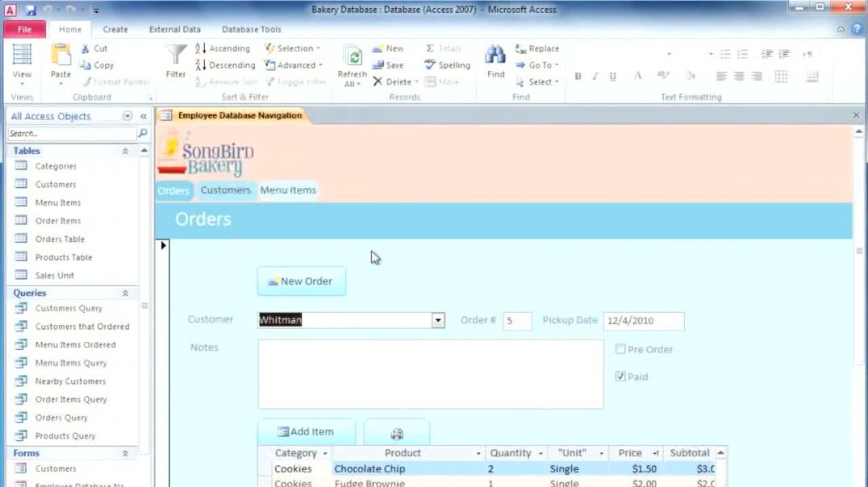
Task: Select the Customers navigation tab
Action: (225, 190)
